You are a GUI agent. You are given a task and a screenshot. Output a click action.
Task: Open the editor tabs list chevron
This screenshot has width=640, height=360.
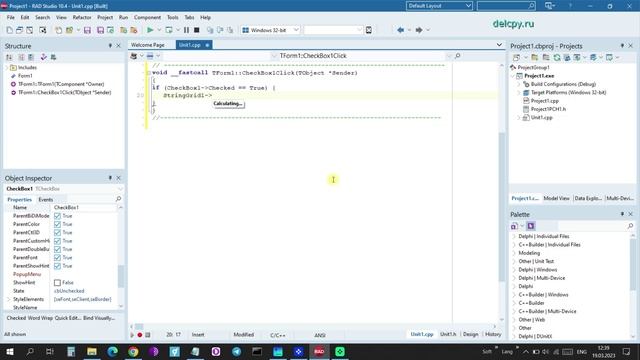(x=499, y=44)
